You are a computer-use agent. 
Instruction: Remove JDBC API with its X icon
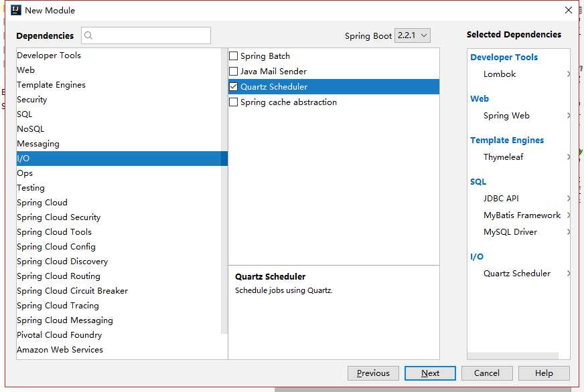569,198
